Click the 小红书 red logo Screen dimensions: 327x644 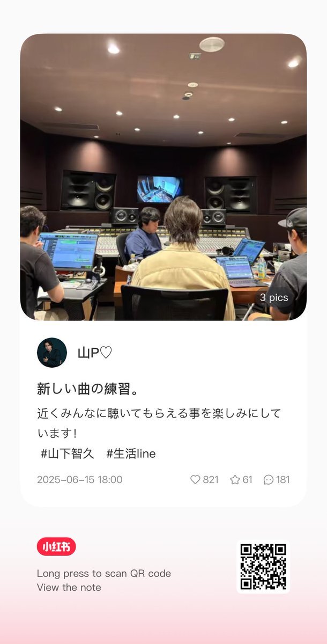coord(56,547)
